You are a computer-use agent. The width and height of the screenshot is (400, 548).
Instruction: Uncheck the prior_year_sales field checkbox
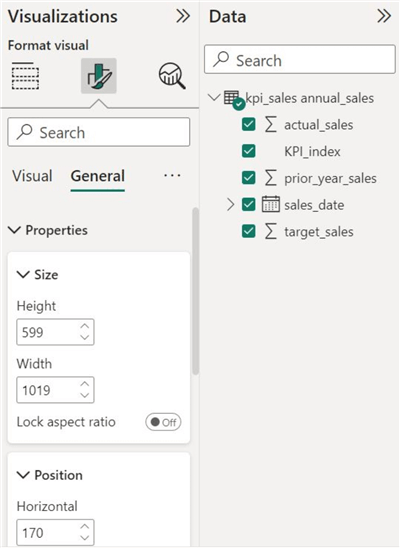tap(248, 178)
